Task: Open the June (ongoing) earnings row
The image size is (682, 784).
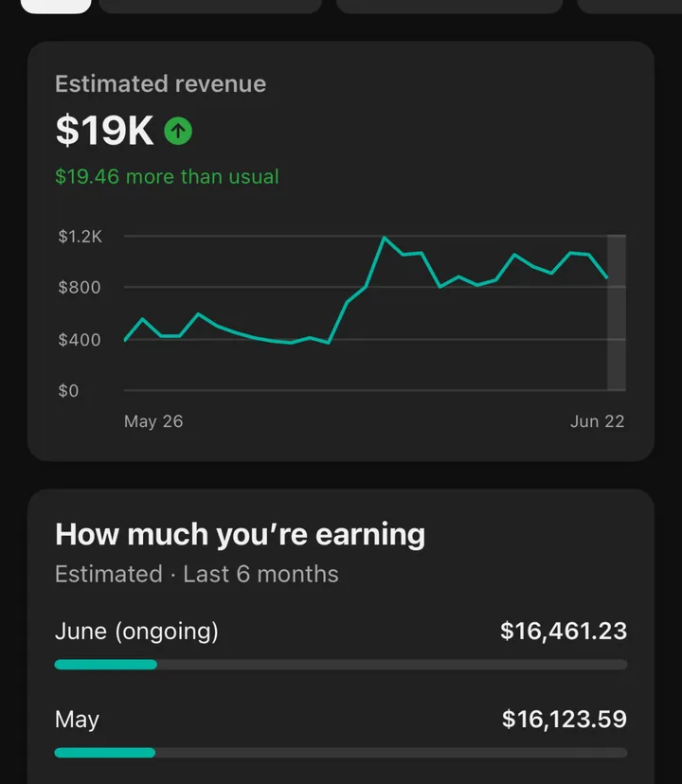Action: tap(341, 644)
